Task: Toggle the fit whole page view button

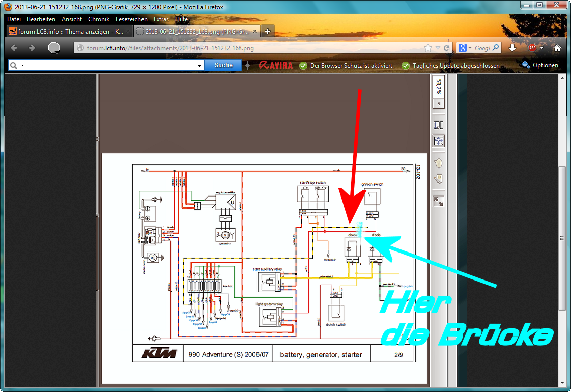Action: (x=438, y=141)
